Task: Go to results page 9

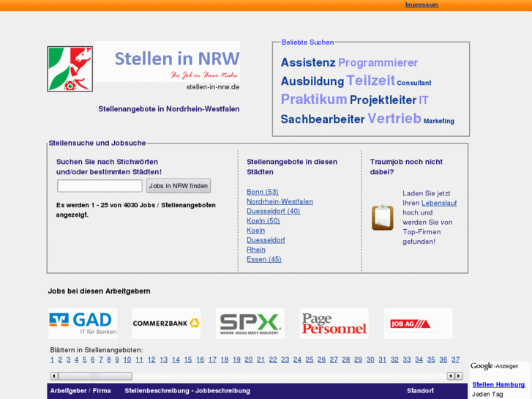Action: (117, 359)
